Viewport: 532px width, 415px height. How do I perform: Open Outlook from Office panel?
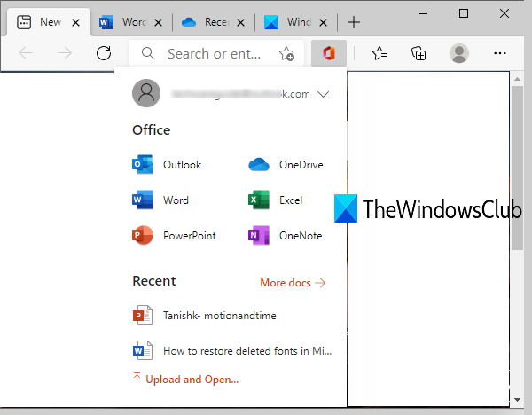(167, 165)
